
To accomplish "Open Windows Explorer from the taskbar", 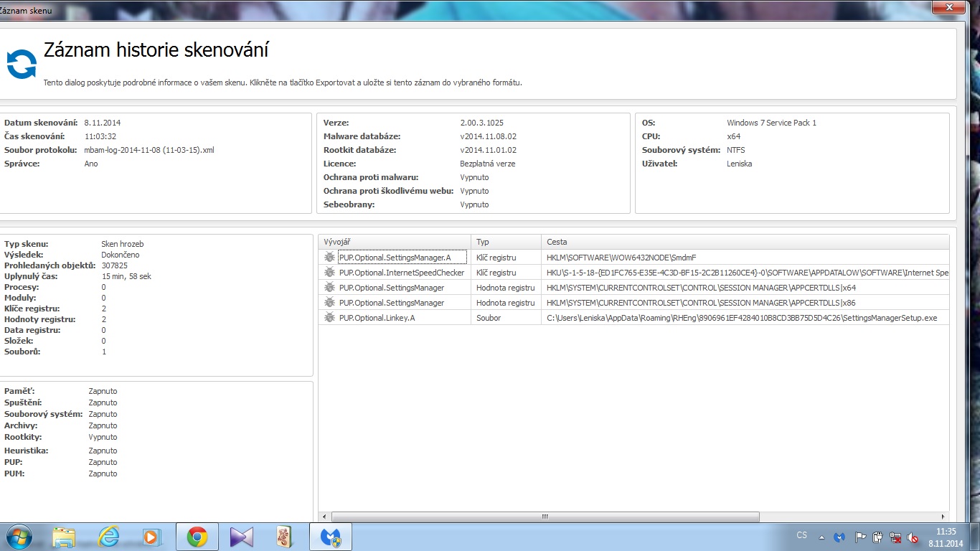I will (64, 537).
